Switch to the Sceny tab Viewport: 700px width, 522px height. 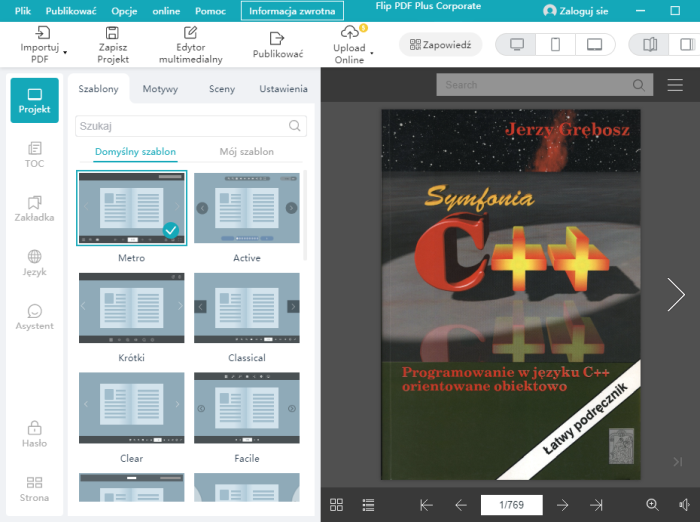pyautogui.click(x=222, y=88)
